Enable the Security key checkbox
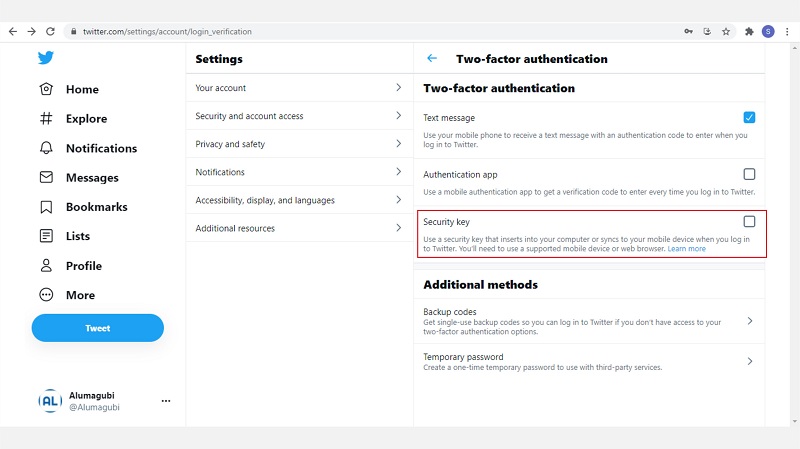The height and width of the screenshot is (449, 800). pyautogui.click(x=749, y=221)
